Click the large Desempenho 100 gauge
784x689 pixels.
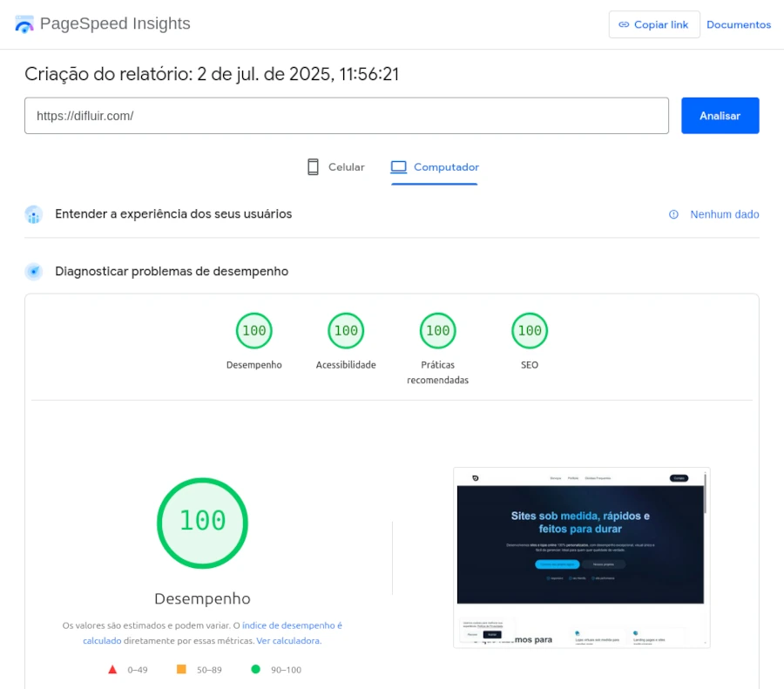(202, 523)
